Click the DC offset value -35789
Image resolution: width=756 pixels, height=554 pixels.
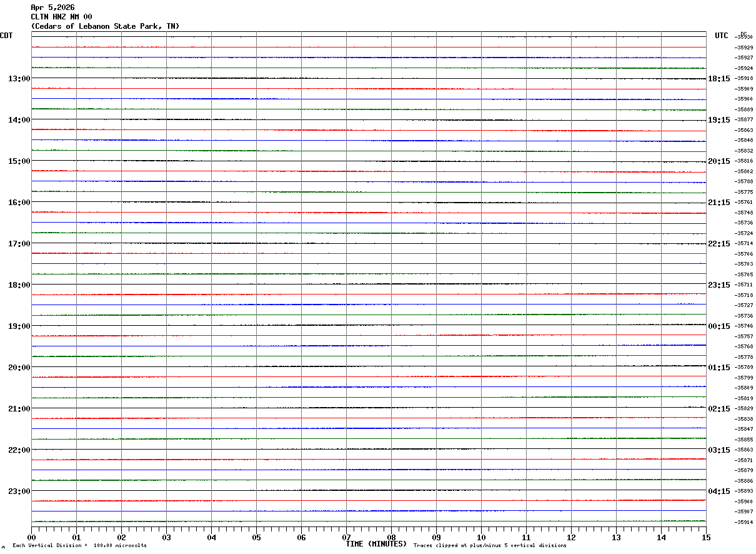pos(744,367)
